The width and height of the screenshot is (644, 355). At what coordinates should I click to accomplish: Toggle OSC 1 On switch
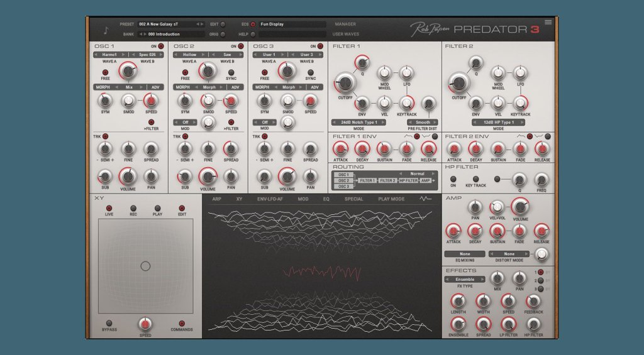(x=161, y=46)
